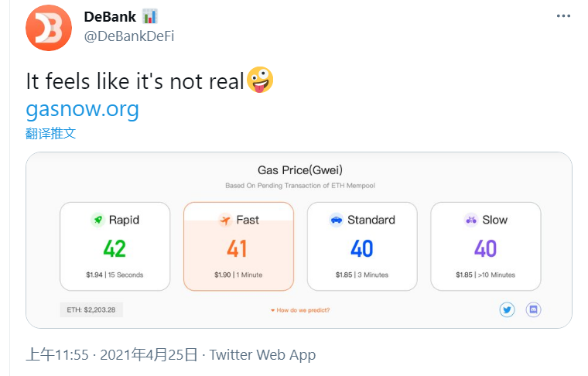Select the Slow gas price card
This screenshot has width=588, height=376.
point(485,246)
